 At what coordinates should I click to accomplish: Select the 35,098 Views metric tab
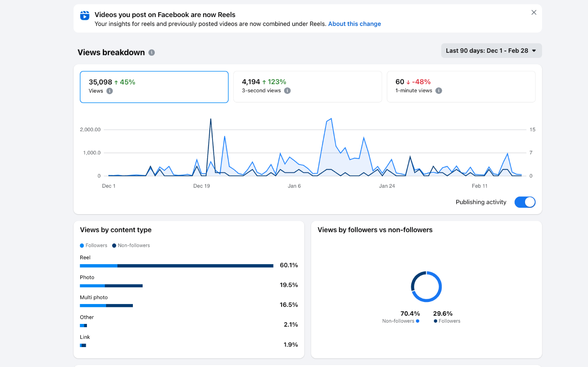tap(154, 87)
